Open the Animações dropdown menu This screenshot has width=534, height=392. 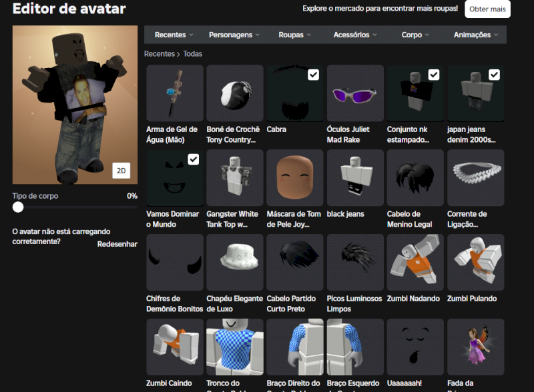tap(475, 35)
